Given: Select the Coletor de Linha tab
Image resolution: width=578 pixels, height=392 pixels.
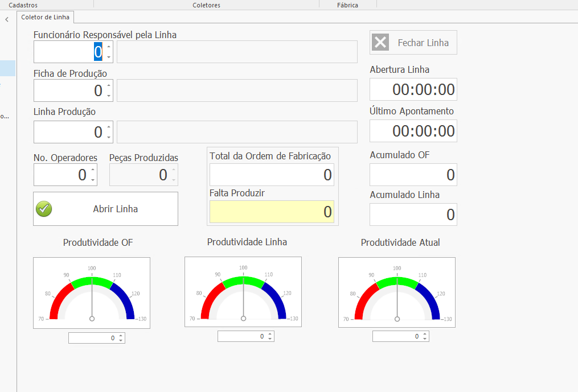Looking at the screenshot, I should click(x=45, y=17).
